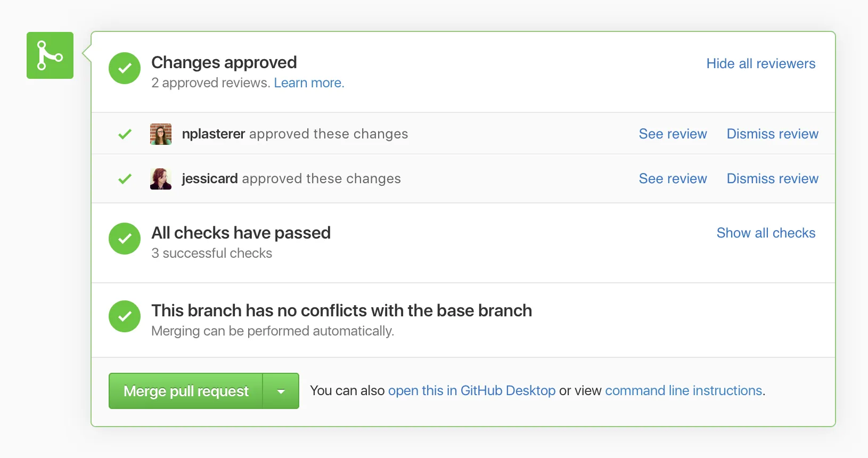Dismiss review by jessicard
The image size is (868, 458).
click(772, 179)
